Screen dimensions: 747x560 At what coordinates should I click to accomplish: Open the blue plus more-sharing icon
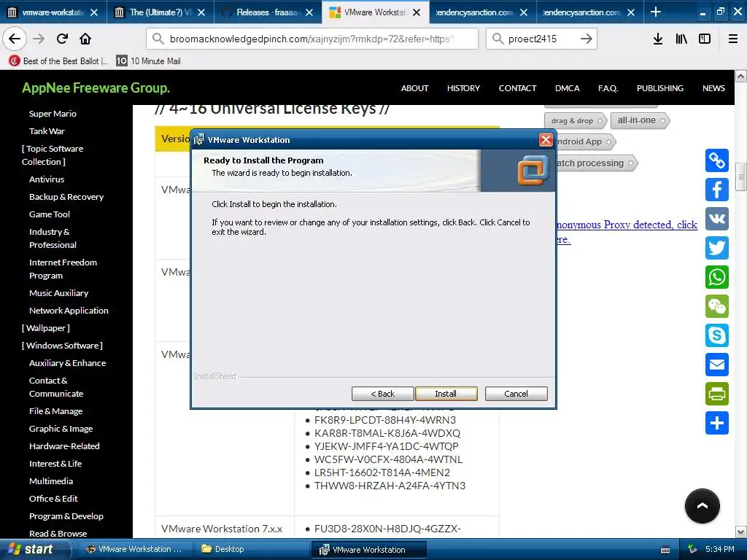[717, 423]
